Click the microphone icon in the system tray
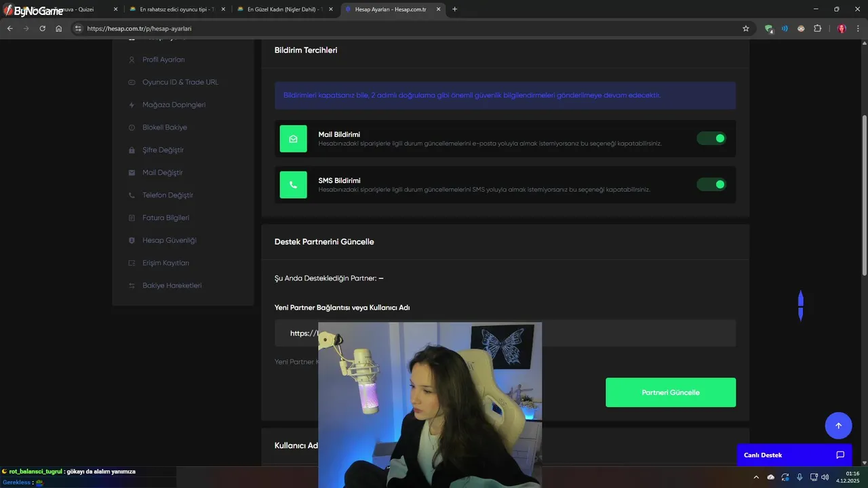This screenshot has height=488, width=868. 800,477
